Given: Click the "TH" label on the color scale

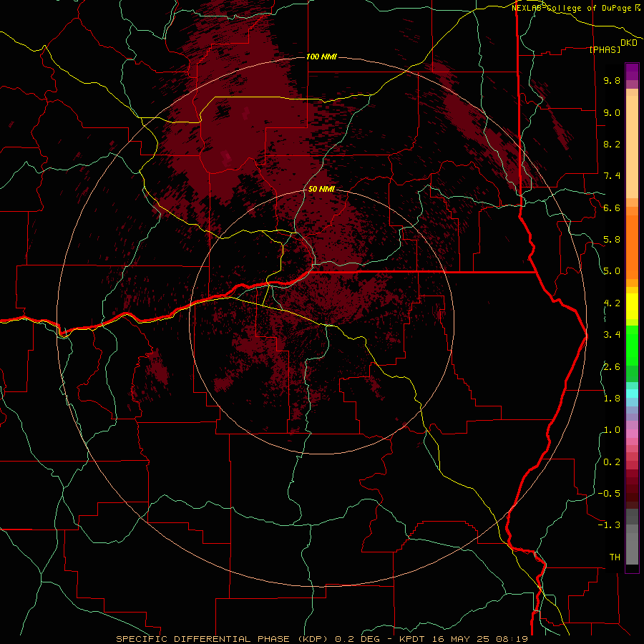Looking at the screenshot, I should pos(615,557).
